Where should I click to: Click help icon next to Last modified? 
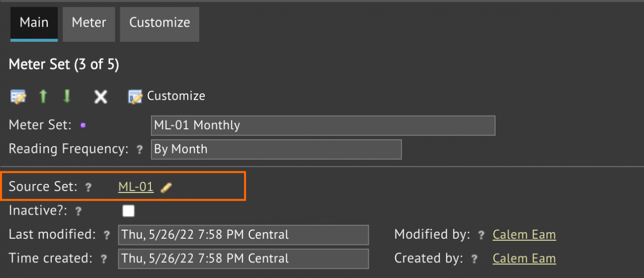click(106, 235)
